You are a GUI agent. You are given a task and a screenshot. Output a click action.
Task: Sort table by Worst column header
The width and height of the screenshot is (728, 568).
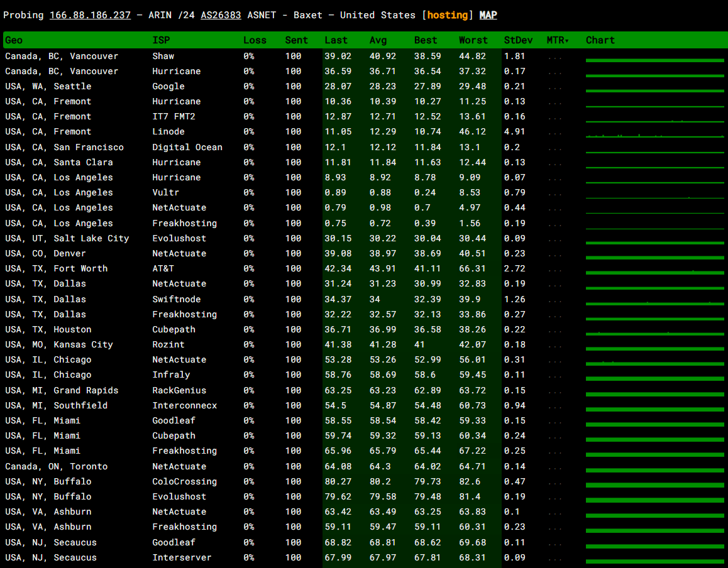point(473,40)
